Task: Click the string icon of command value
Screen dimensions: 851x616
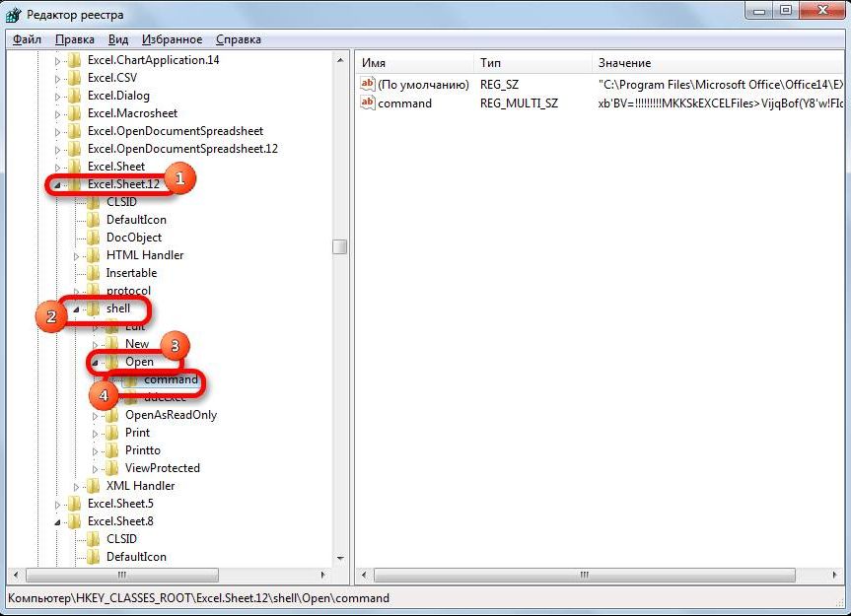Action: click(368, 103)
